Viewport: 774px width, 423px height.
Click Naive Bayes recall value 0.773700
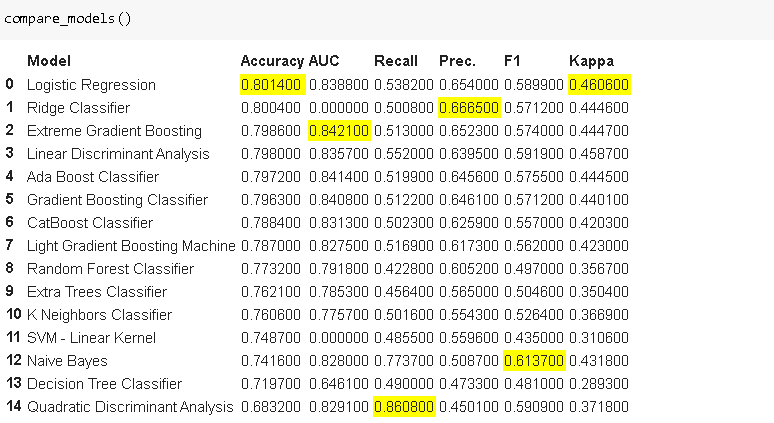point(404,361)
